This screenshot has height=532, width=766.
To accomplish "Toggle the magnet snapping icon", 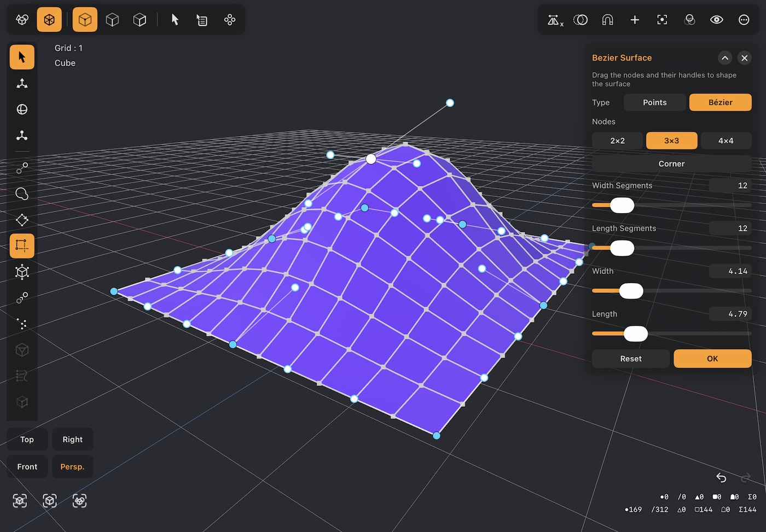I will coord(607,20).
